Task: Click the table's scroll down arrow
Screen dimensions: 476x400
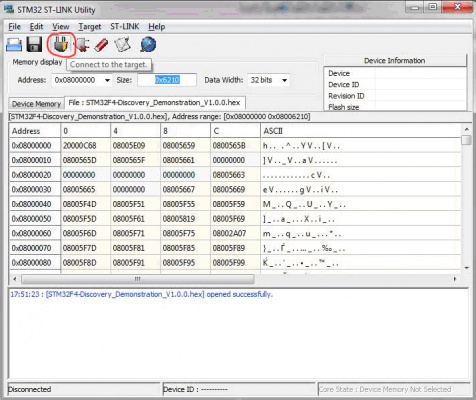Action: coord(466,268)
